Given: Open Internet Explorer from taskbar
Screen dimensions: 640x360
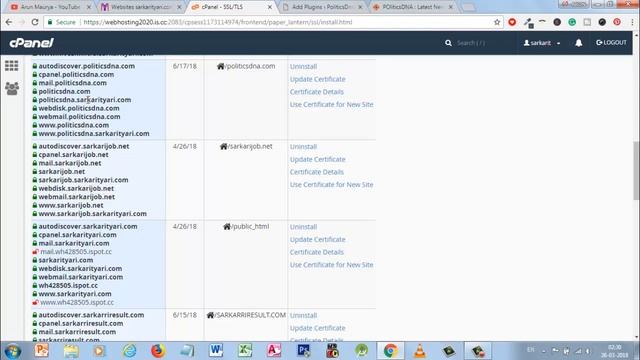Looking at the screenshot, I should (x=129, y=351).
